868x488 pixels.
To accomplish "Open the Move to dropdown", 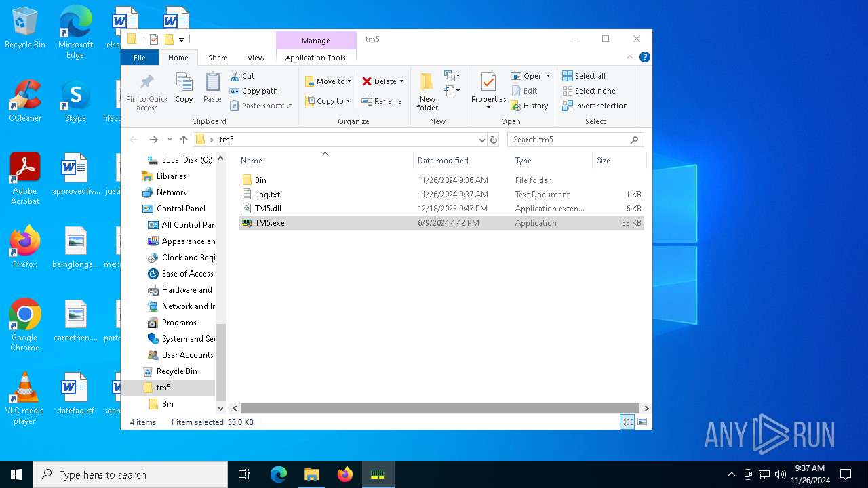I will pyautogui.click(x=328, y=81).
